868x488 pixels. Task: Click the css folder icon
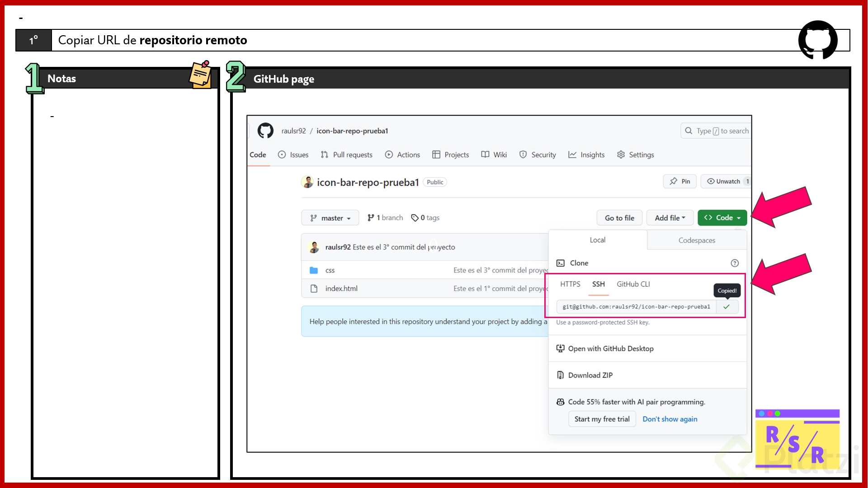pyautogui.click(x=314, y=270)
